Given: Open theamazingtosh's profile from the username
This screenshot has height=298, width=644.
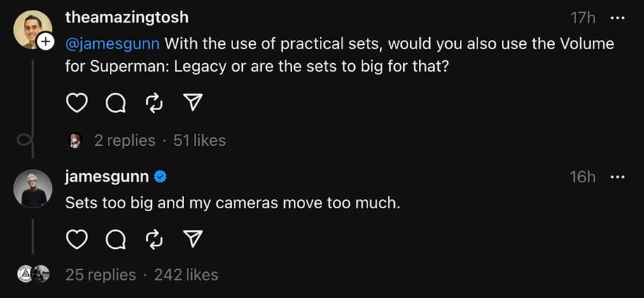Looking at the screenshot, I should click(126, 18).
